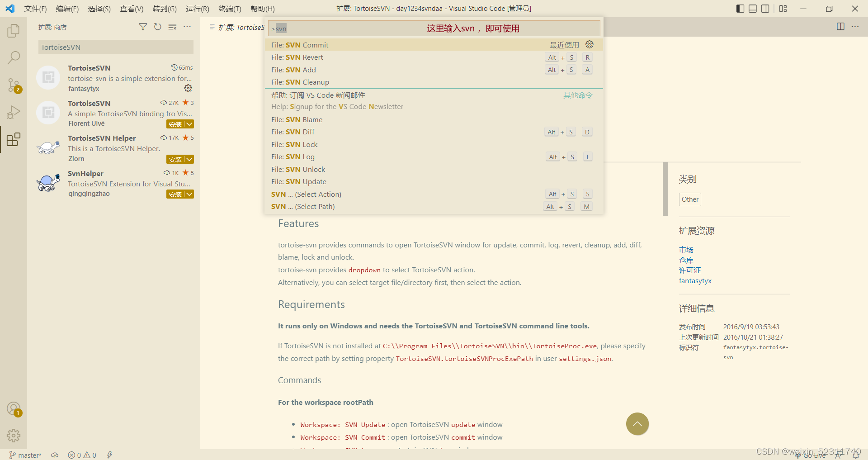Open the 帮助(H) menu
Viewport: 868px width, 460px height.
[262, 9]
